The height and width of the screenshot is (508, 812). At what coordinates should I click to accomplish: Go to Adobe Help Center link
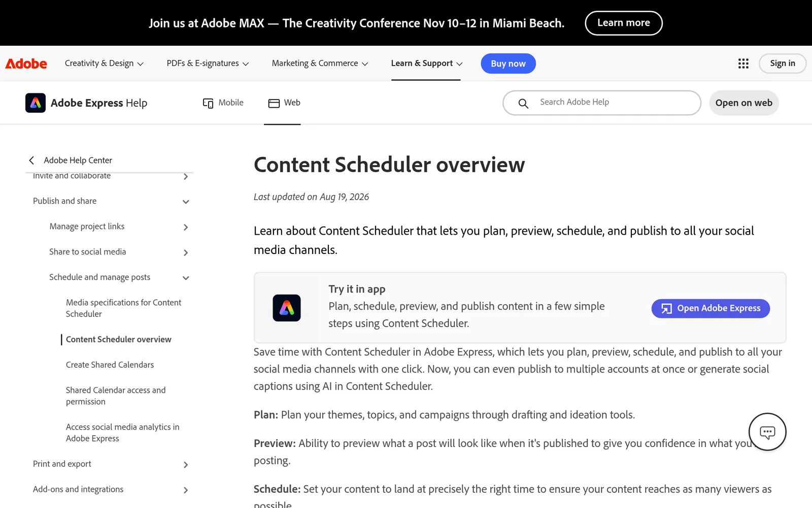(78, 160)
